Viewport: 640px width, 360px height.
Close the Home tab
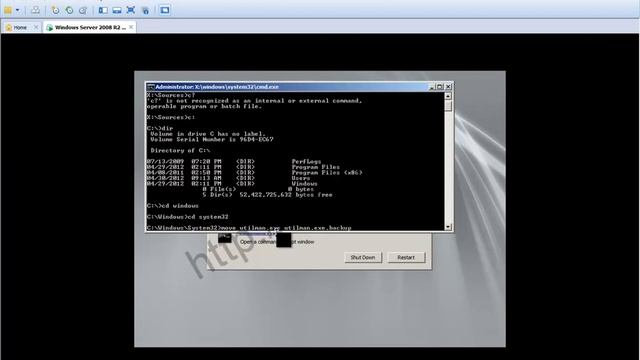pos(36,27)
